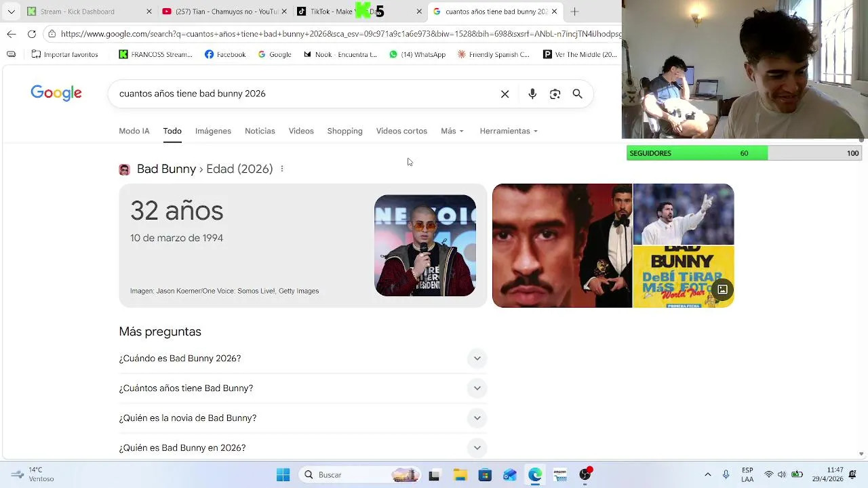Go to the Google logo homepage
Screen dimensions: 868x488
tap(56, 94)
